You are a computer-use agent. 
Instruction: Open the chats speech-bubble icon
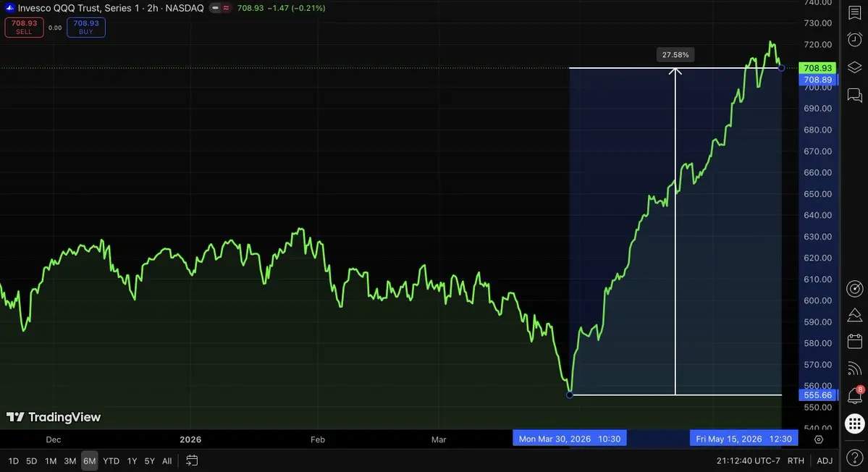[855, 96]
